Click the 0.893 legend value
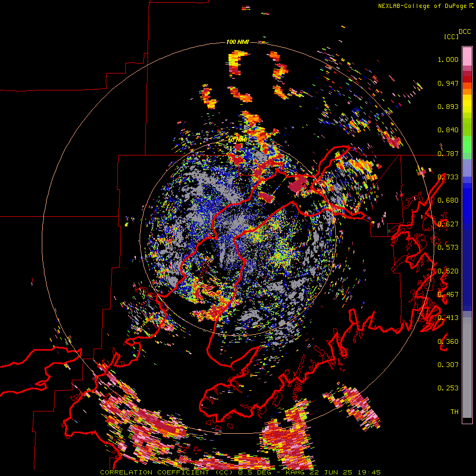This screenshot has width=476, height=476. click(x=448, y=106)
